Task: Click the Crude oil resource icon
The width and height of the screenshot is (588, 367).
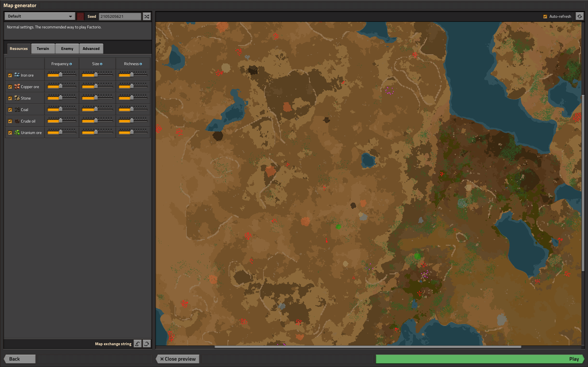Action: click(x=17, y=121)
